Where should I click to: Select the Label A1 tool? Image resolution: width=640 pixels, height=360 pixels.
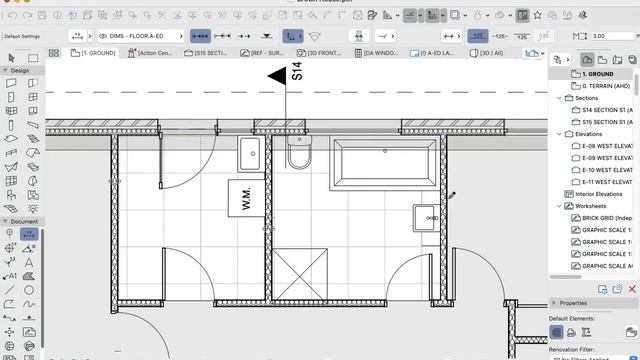click(10, 276)
